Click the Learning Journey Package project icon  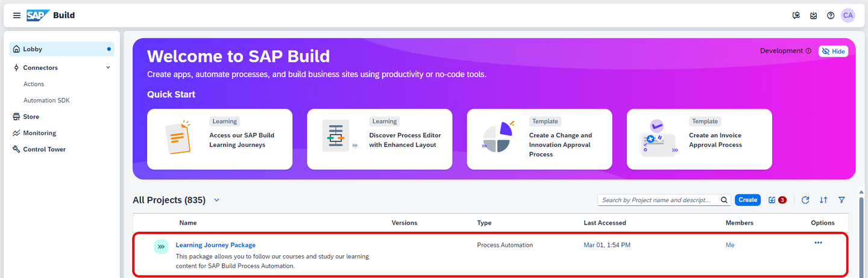[161, 246]
